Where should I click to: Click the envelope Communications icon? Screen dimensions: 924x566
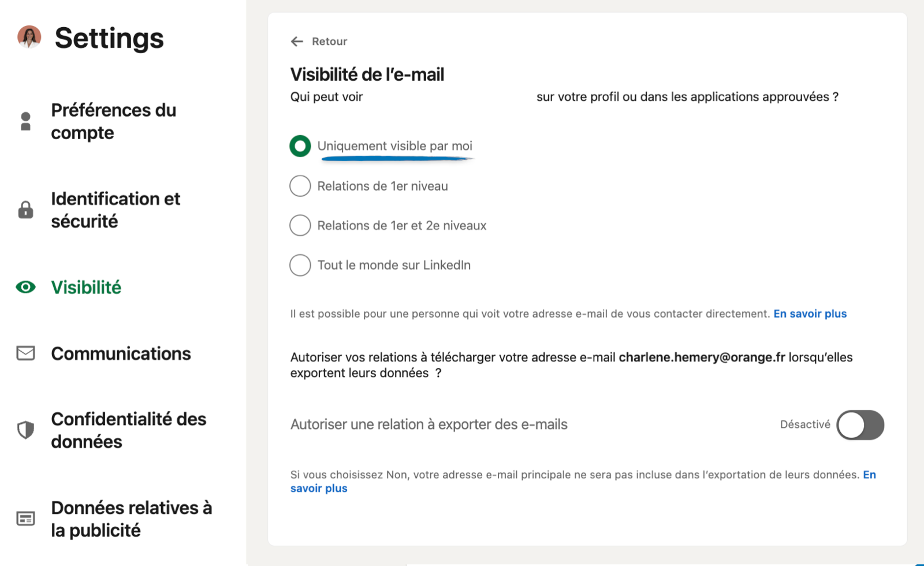click(x=25, y=353)
